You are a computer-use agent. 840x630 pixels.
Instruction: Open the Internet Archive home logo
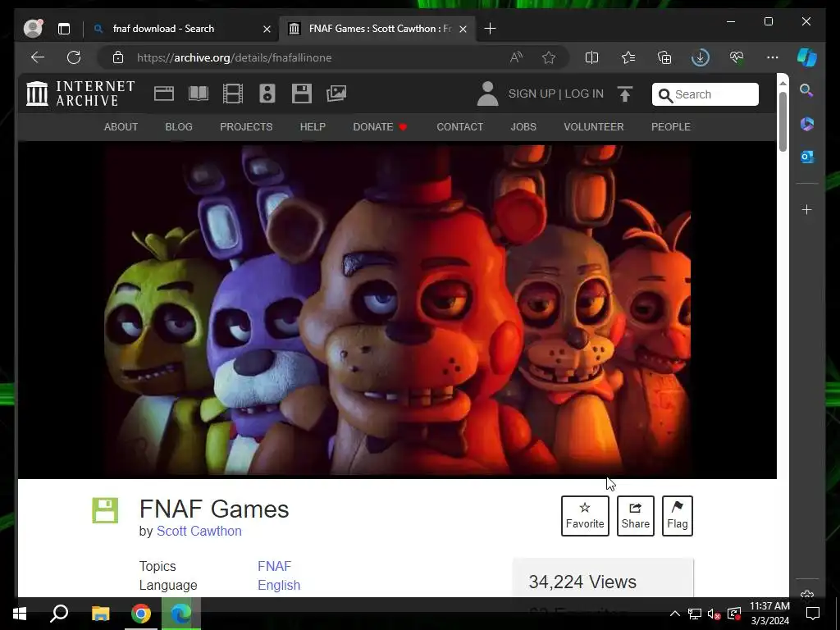click(x=80, y=94)
